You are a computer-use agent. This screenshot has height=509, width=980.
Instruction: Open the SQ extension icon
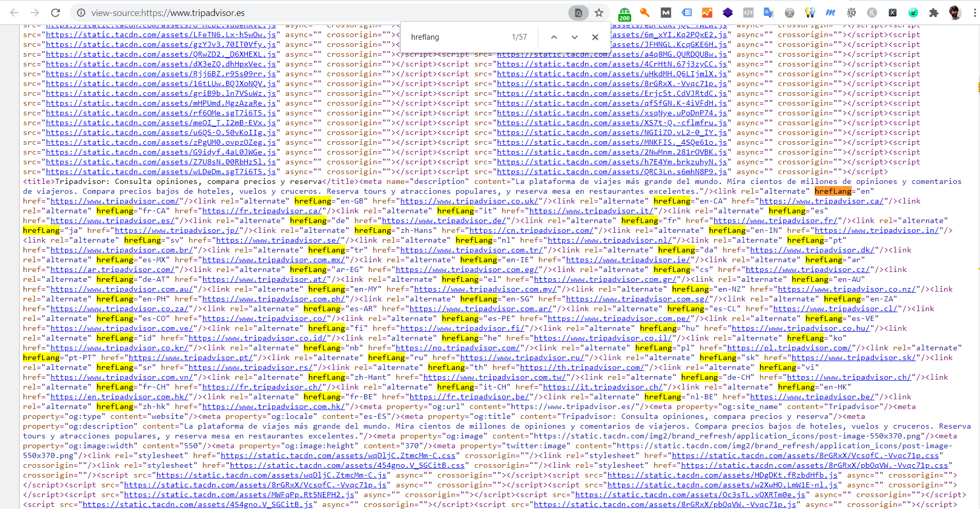coord(851,13)
